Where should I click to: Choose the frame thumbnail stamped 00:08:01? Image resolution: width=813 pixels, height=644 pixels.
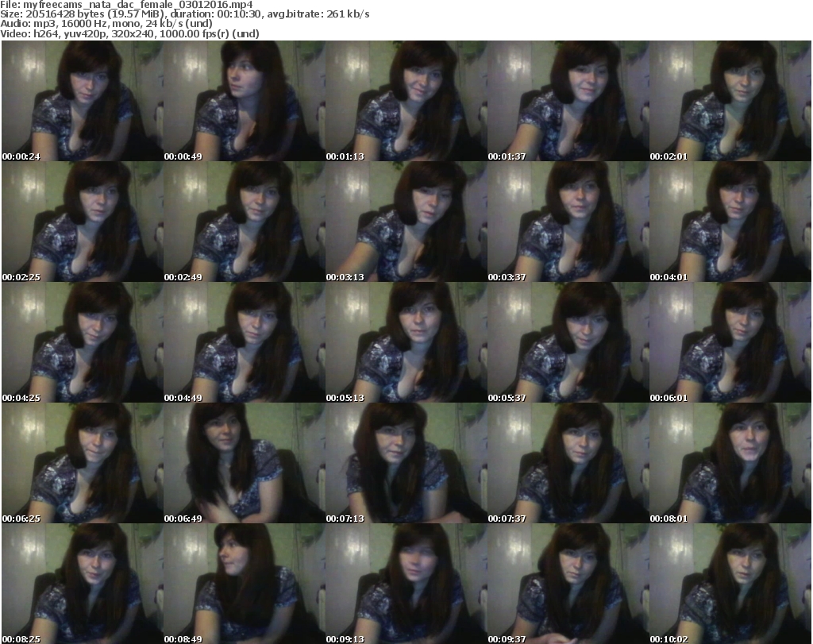pos(730,463)
